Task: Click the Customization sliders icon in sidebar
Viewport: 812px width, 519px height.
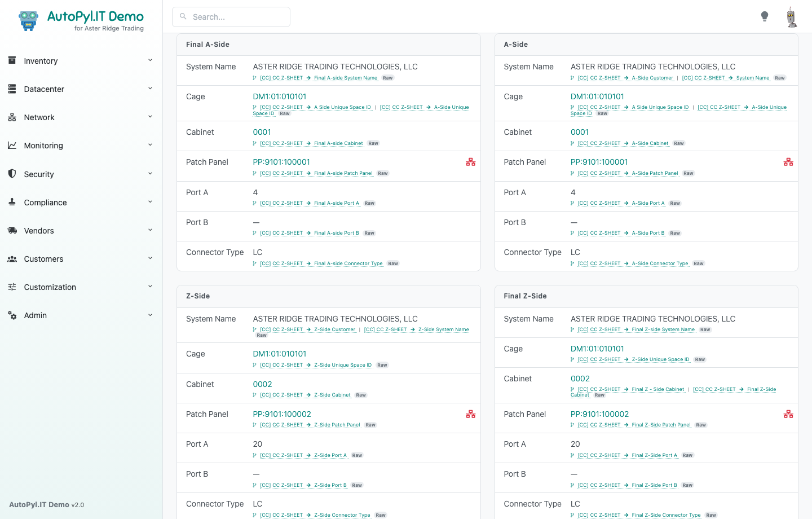Action: 12,287
